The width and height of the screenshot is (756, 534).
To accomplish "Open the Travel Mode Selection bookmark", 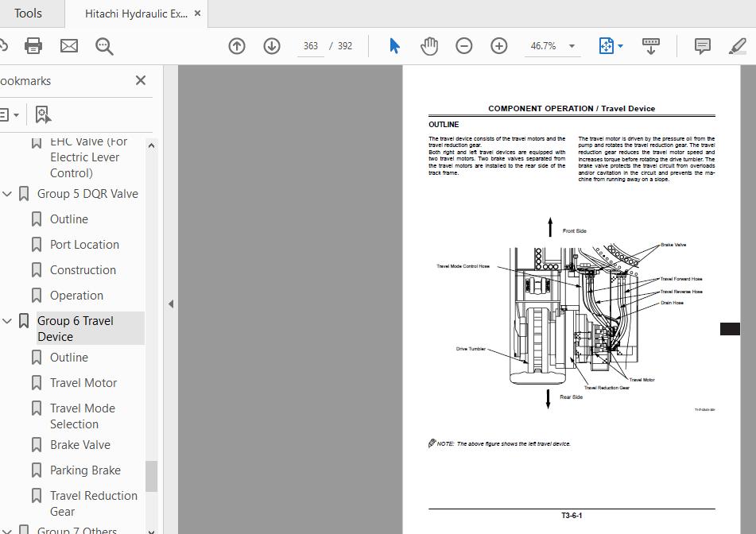I will pyautogui.click(x=83, y=416).
